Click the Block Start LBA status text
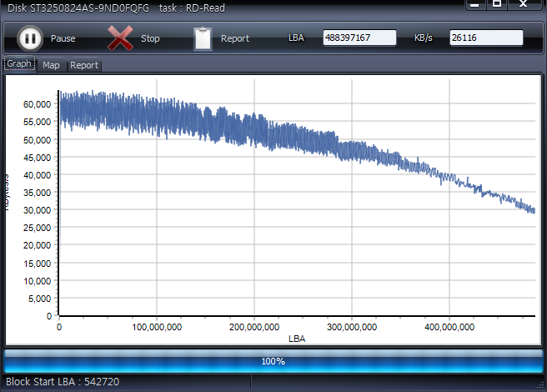This screenshot has height=392, width=547. 63,381
